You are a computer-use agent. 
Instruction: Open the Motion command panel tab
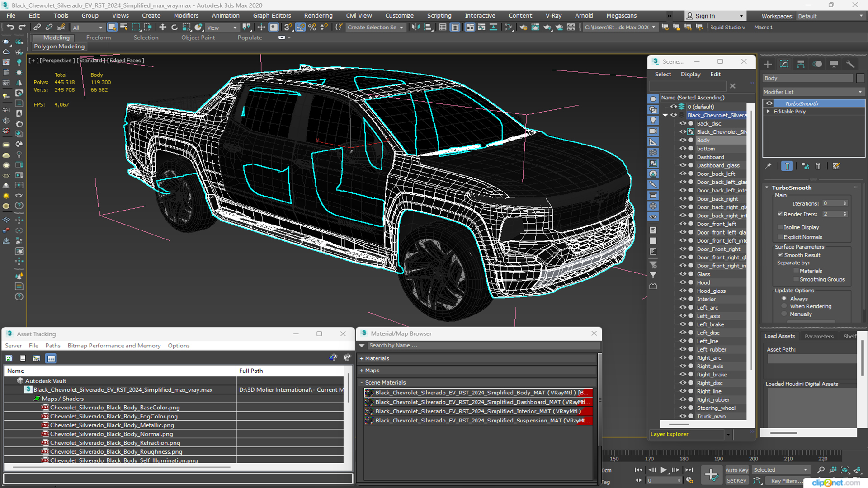click(x=817, y=64)
